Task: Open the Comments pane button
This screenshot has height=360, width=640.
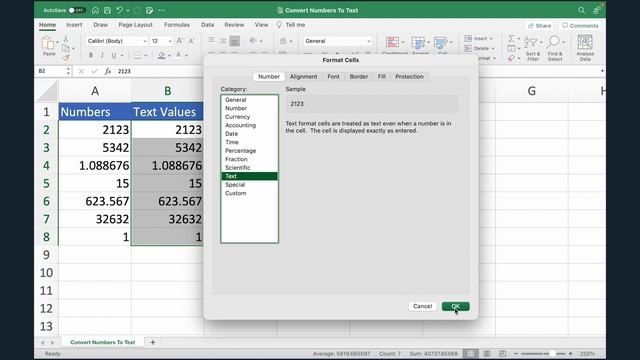Action: (x=580, y=25)
